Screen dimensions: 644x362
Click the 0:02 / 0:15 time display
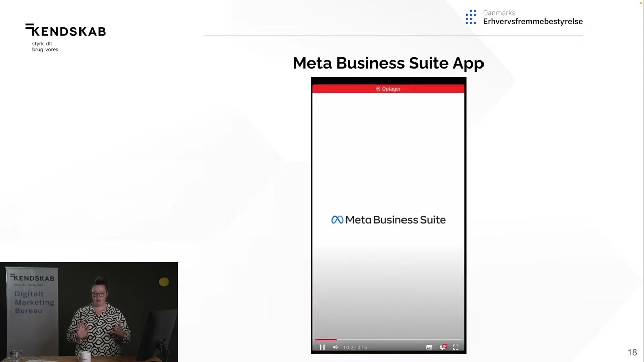tap(355, 347)
